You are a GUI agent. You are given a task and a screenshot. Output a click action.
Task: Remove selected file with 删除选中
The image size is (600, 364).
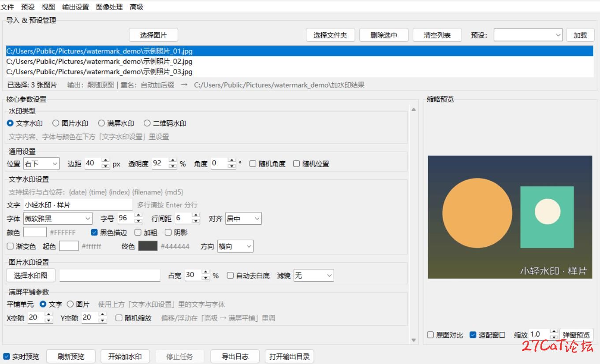click(384, 35)
